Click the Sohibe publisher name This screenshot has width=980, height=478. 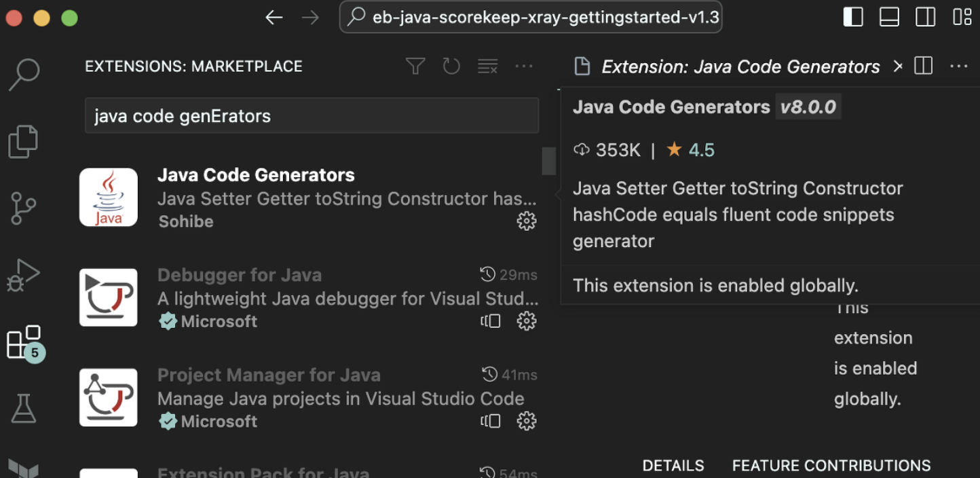(x=186, y=221)
